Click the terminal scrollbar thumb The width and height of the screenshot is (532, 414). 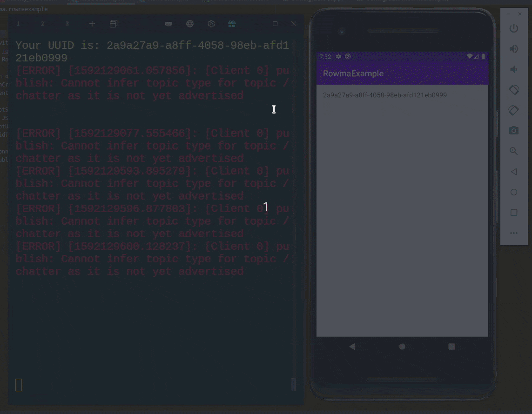294,385
